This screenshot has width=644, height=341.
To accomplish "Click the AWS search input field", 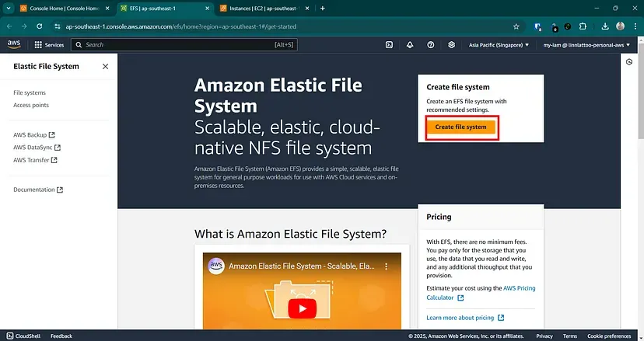I will (x=184, y=45).
